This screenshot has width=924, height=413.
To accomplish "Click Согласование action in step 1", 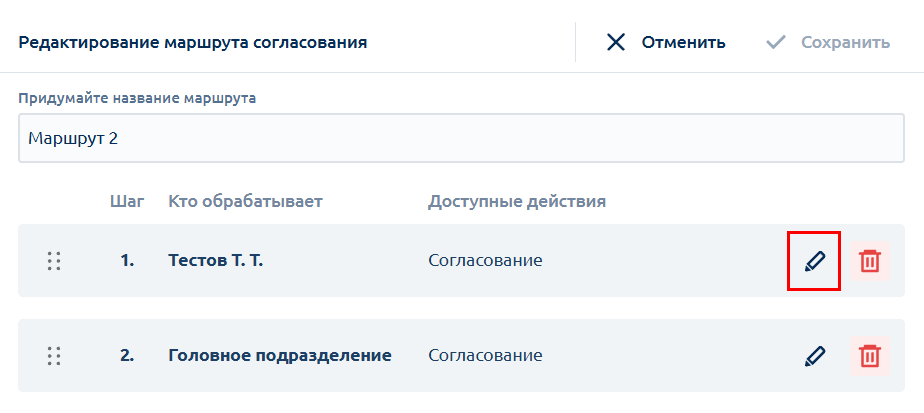I will [485, 260].
